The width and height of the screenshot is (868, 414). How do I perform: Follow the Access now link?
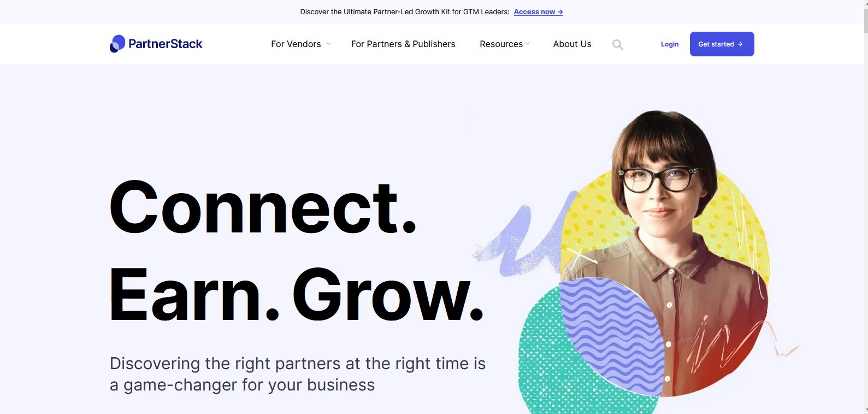point(538,11)
